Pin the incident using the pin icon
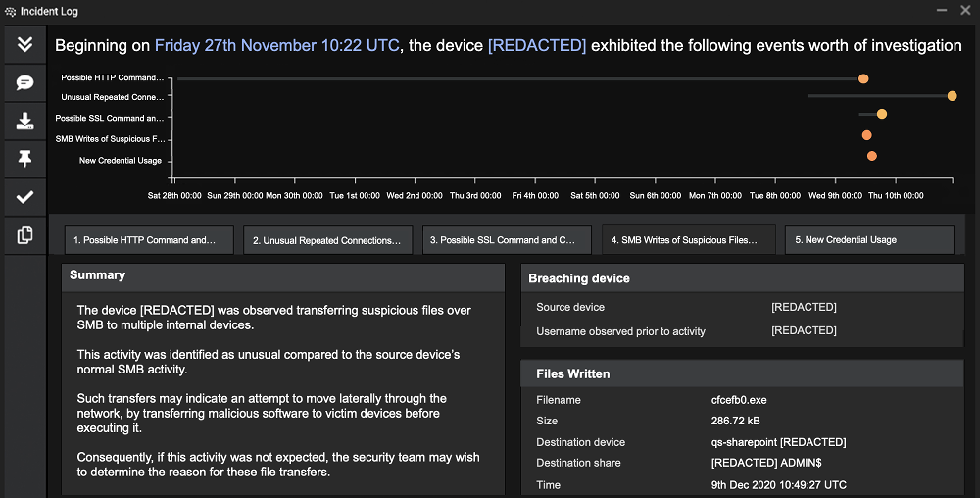The height and width of the screenshot is (498, 980). pyautogui.click(x=25, y=159)
